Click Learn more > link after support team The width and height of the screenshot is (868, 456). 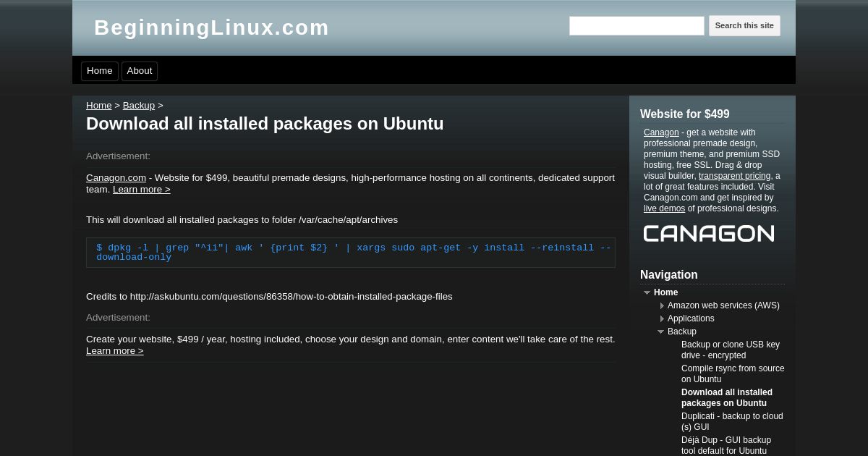[142, 189]
